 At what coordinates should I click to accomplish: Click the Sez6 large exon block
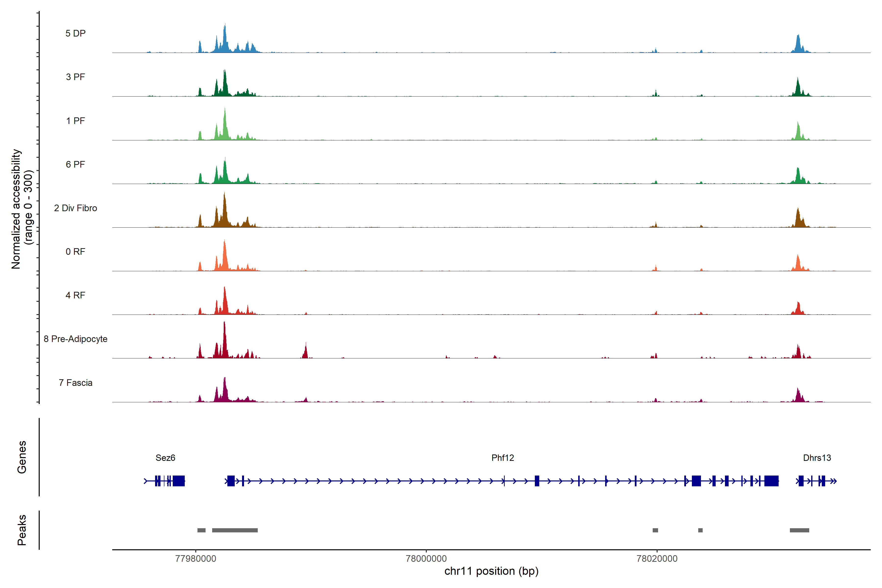point(179,481)
